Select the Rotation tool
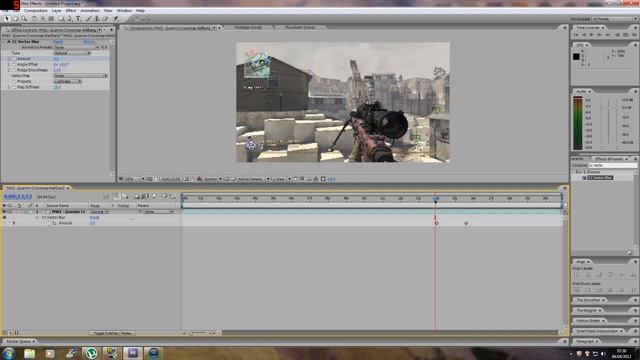 point(34,18)
